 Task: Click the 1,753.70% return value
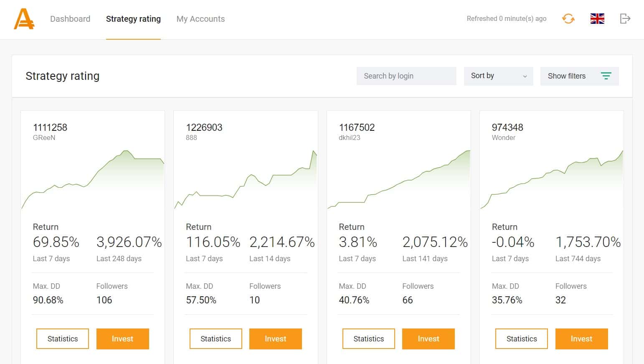588,242
